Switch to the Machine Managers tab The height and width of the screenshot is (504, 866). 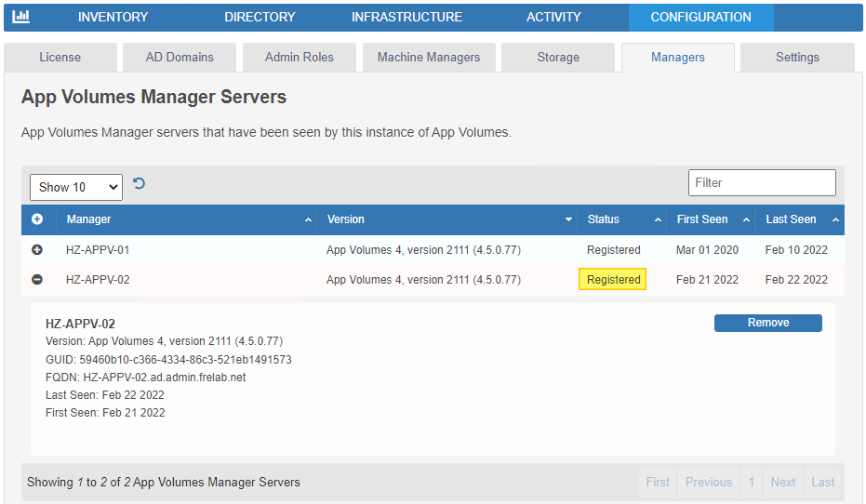click(429, 58)
